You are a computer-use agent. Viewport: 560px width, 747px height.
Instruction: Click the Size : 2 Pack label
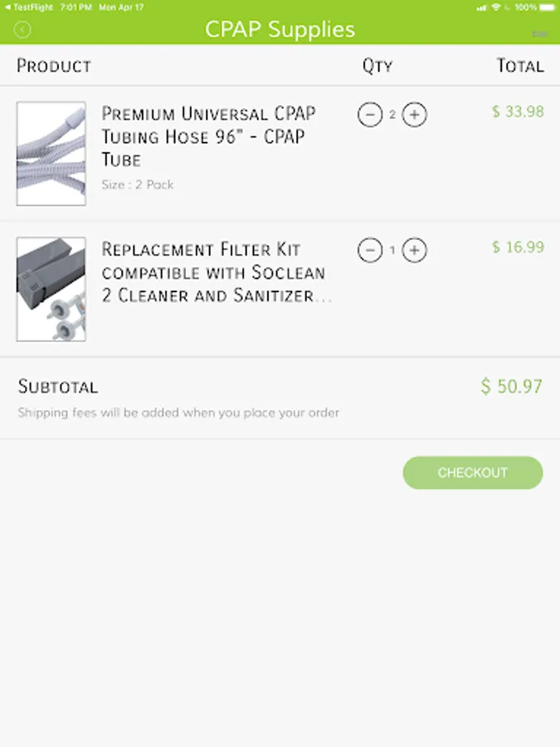click(x=138, y=184)
